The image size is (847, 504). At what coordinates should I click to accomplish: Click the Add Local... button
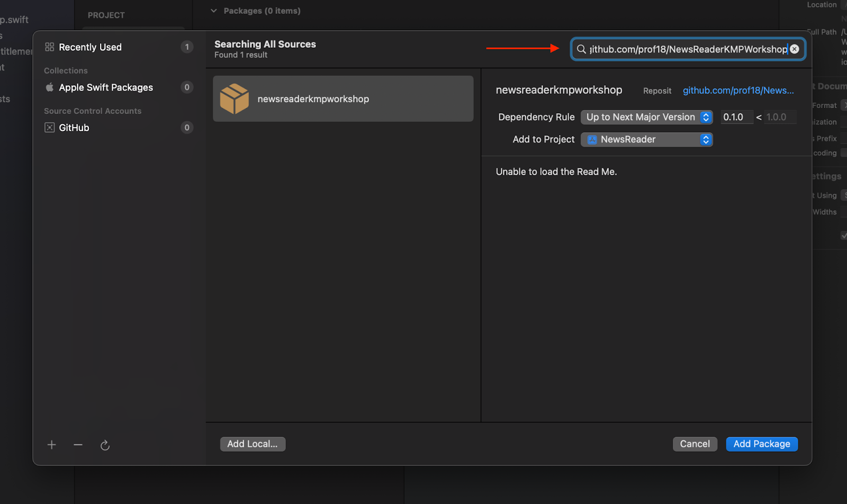coord(253,444)
